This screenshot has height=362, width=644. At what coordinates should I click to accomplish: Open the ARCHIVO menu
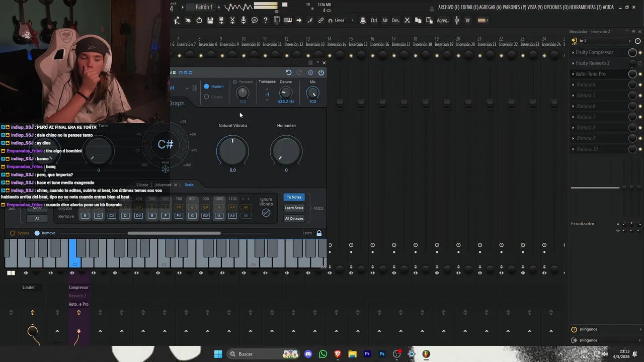[x=448, y=8]
